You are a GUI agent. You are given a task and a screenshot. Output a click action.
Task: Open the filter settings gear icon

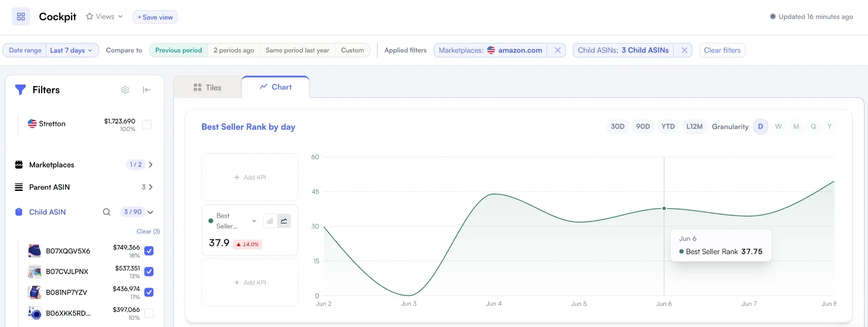tap(125, 90)
